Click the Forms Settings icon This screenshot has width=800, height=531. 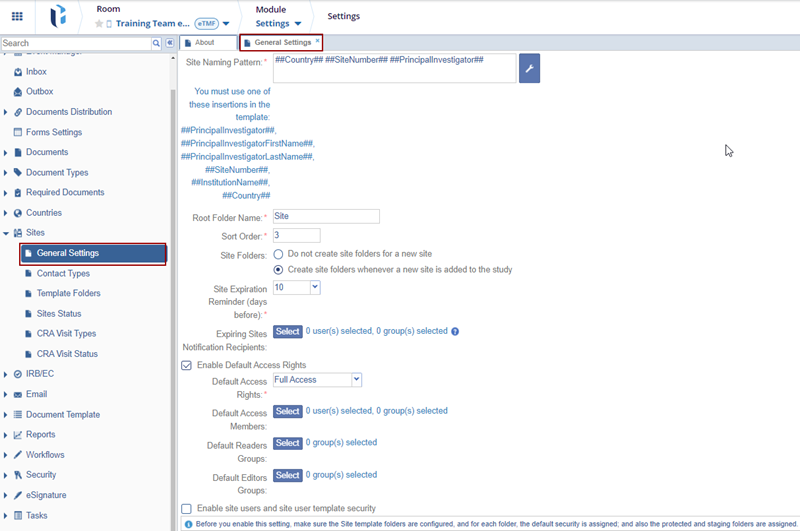18,132
